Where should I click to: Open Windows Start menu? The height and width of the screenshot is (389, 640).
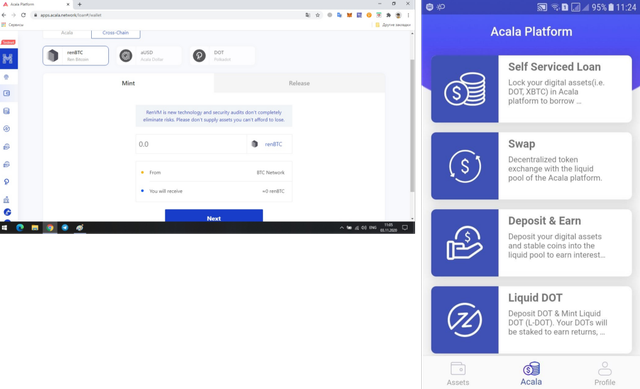click(x=4, y=228)
